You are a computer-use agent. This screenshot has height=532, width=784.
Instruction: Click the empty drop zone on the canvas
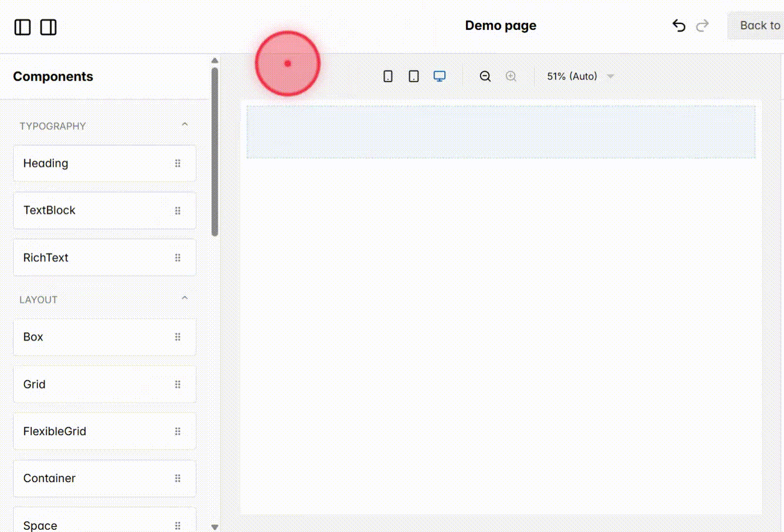point(500,132)
